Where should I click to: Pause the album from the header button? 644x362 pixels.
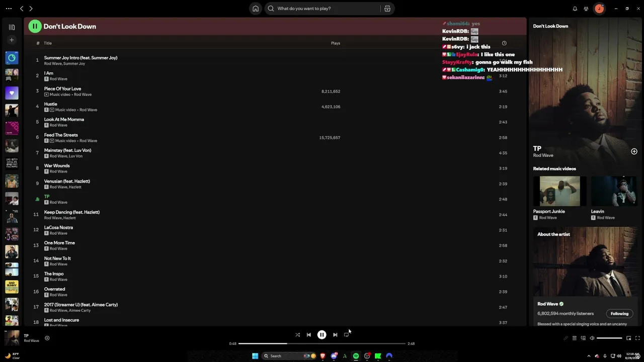[35, 26]
